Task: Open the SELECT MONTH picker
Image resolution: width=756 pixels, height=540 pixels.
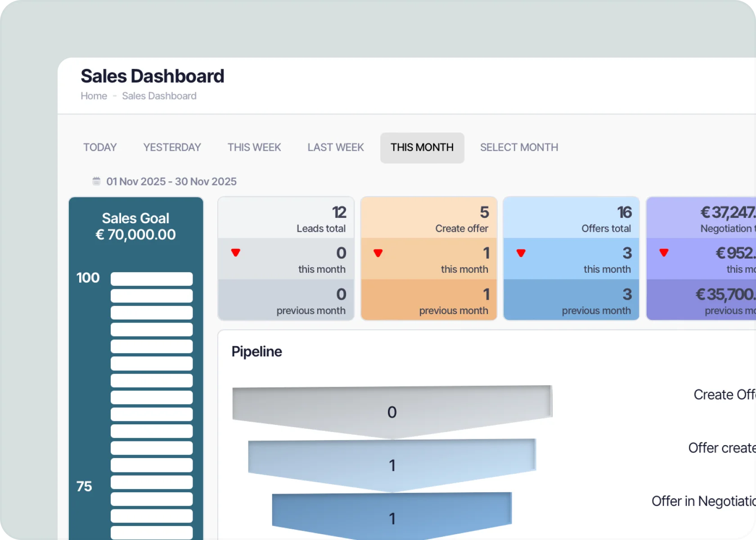Action: (x=519, y=148)
